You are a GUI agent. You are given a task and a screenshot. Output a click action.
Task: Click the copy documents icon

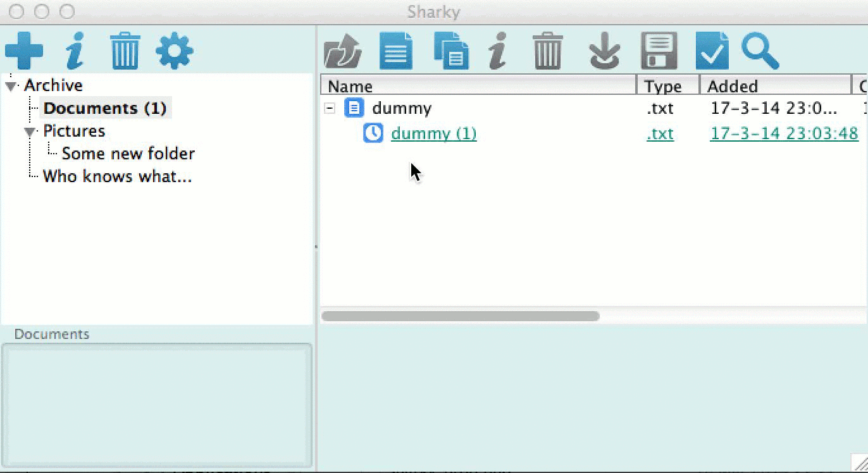pos(451,51)
